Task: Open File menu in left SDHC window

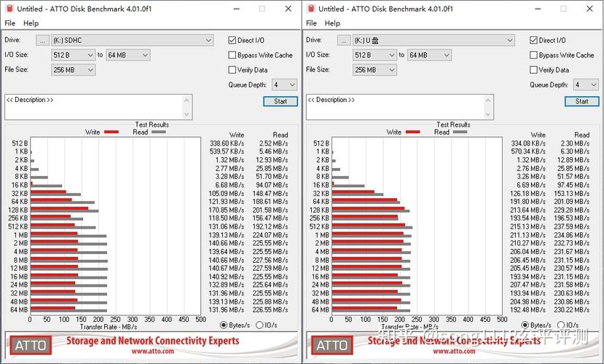Action: click(10, 23)
